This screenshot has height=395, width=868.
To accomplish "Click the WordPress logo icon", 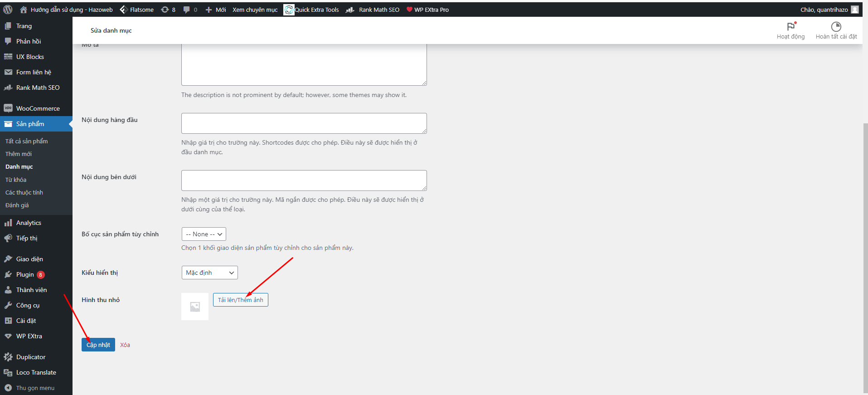I will (8, 10).
